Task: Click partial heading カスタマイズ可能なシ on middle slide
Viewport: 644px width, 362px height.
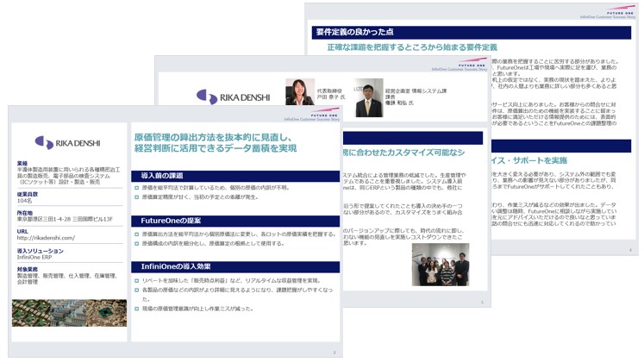Action: click(x=404, y=153)
